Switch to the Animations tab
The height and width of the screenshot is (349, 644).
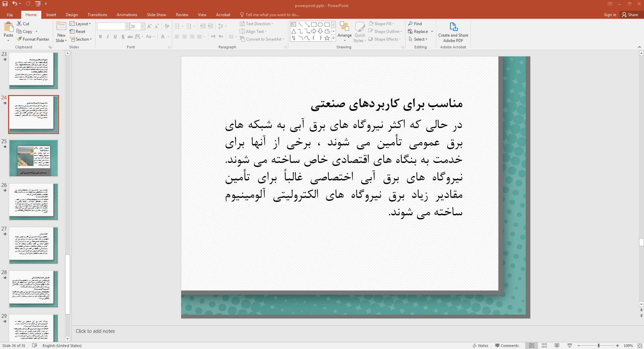click(127, 15)
